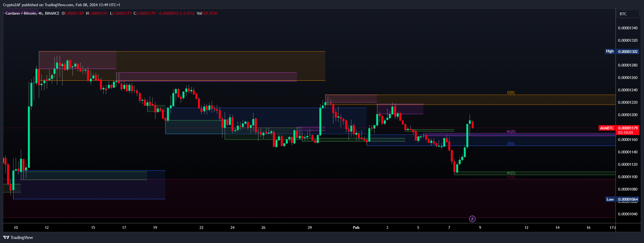This screenshot has height=243, width=644.
Task: Click date label 26 on time axis
Action: [263, 227]
